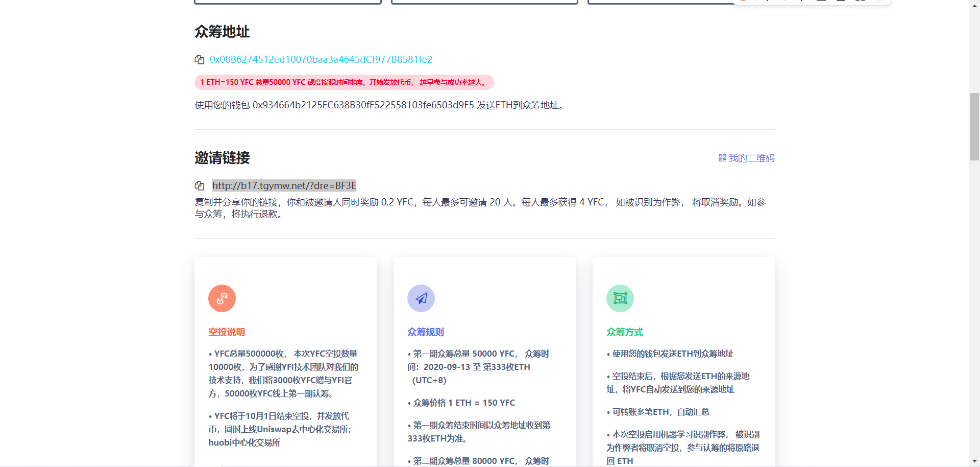The width and height of the screenshot is (980, 467).
Task: Click the 空投说明 card title
Action: pos(227,332)
